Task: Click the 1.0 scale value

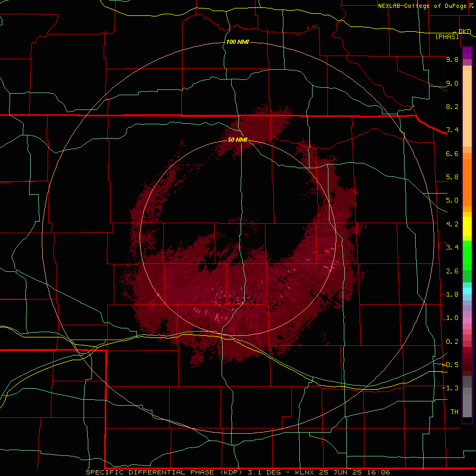Action: click(452, 318)
